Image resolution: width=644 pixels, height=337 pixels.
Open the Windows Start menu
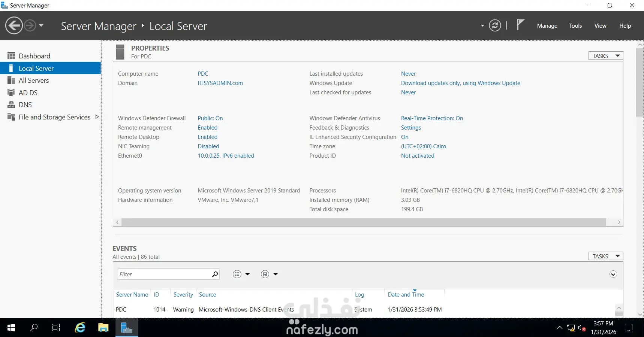11,328
